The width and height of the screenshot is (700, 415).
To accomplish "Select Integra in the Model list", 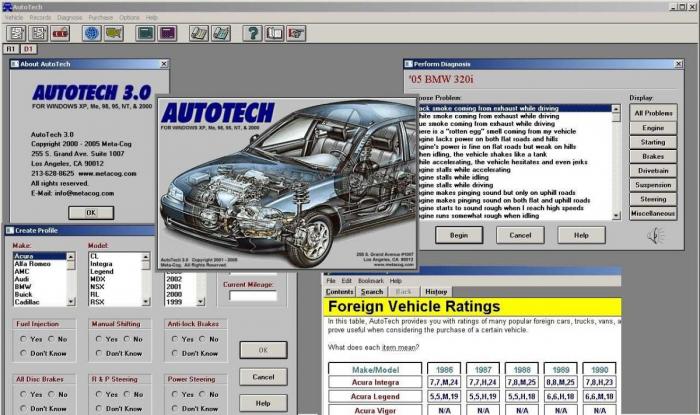I will click(115, 264).
